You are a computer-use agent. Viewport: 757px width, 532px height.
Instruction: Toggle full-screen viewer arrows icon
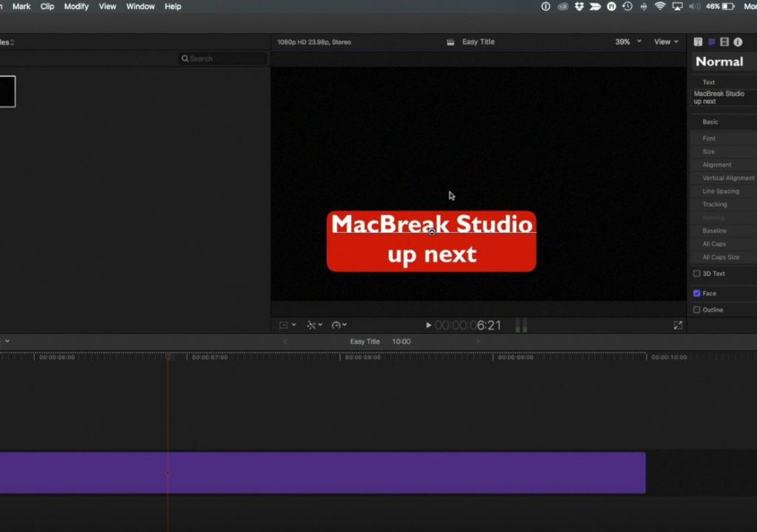click(678, 325)
